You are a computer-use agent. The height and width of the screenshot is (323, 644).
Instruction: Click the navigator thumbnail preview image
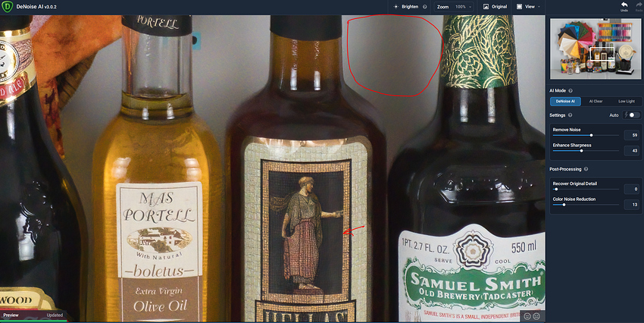coord(595,49)
